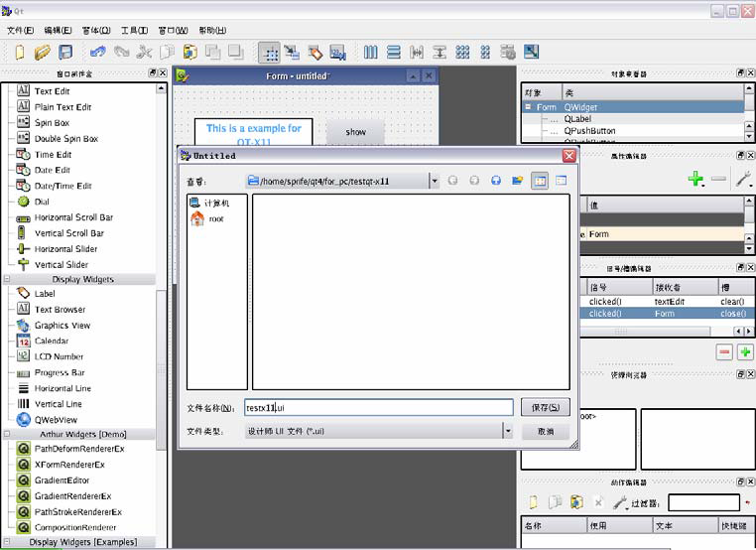The height and width of the screenshot is (550, 756).
Task: Switch file dialog to detail view
Action: click(x=561, y=181)
